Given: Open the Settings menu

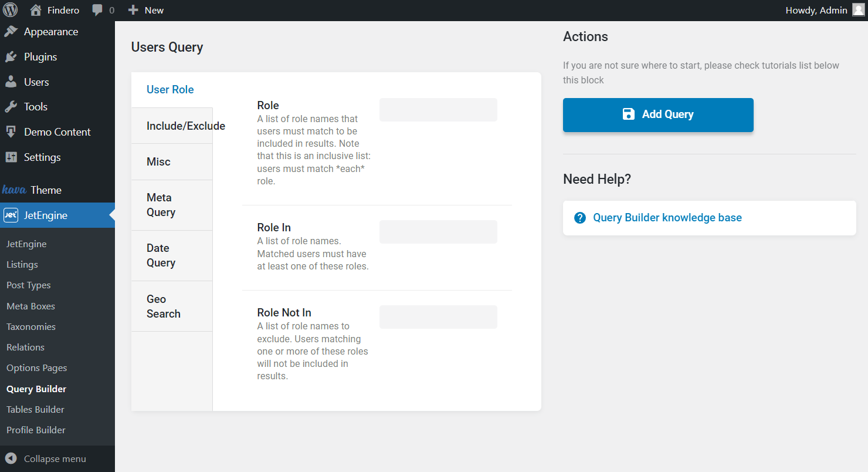Looking at the screenshot, I should pos(57,157).
